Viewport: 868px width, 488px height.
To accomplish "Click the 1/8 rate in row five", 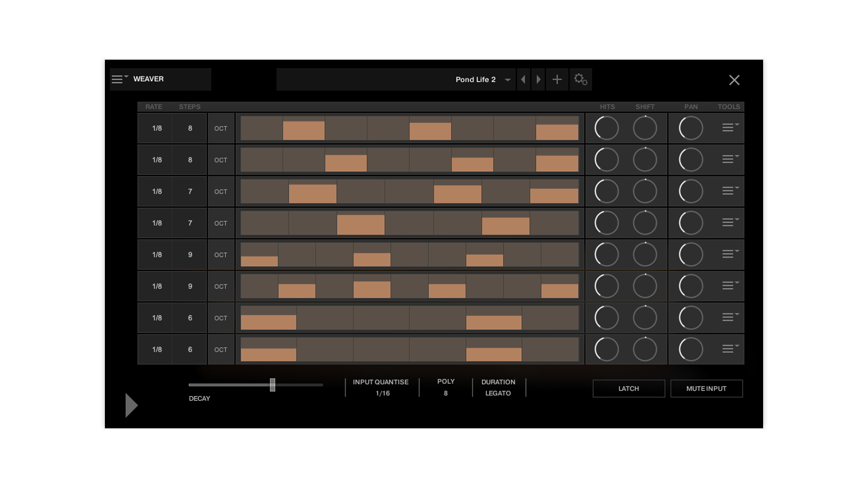I will click(x=157, y=255).
